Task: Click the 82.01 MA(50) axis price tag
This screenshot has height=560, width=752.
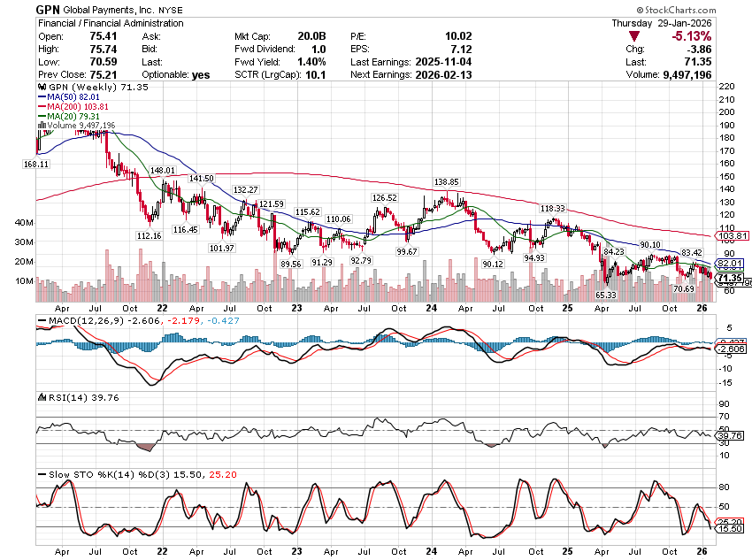Action: coord(731,264)
